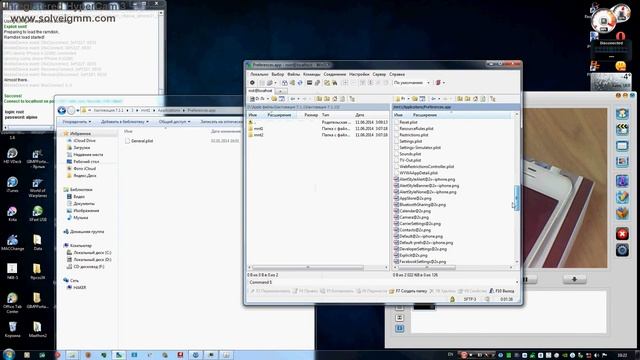
Task: Open the По умолчанию transfer settings dropdown
Action: pos(411,82)
